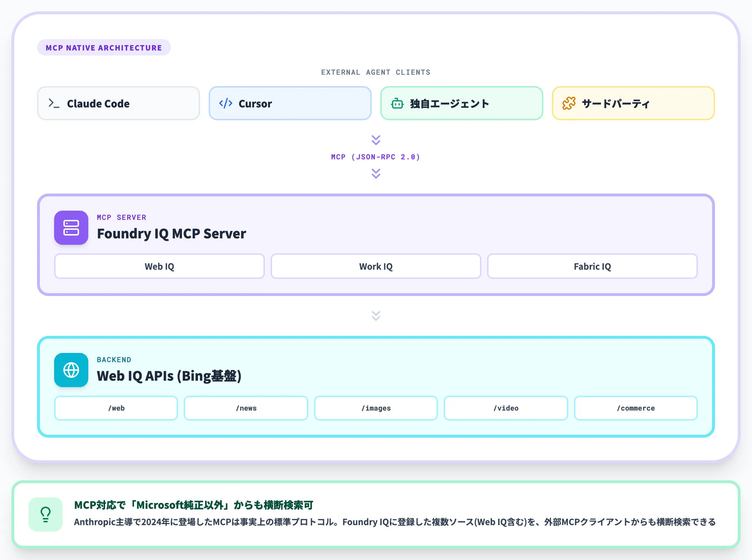The image size is (752, 560).
Task: Click the code brackets icon beside Cursor
Action: point(226,103)
